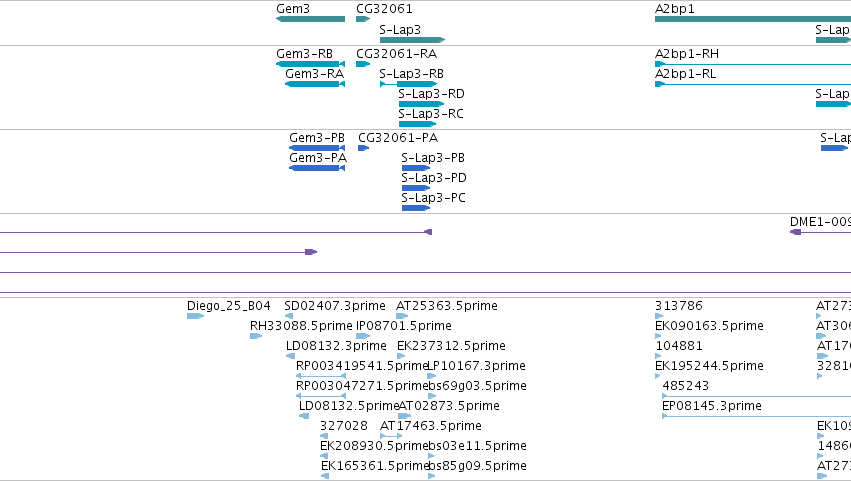Image resolution: width=851 pixels, height=481 pixels.
Task: Click AT02873.5prime EST label
Action: [449, 406]
